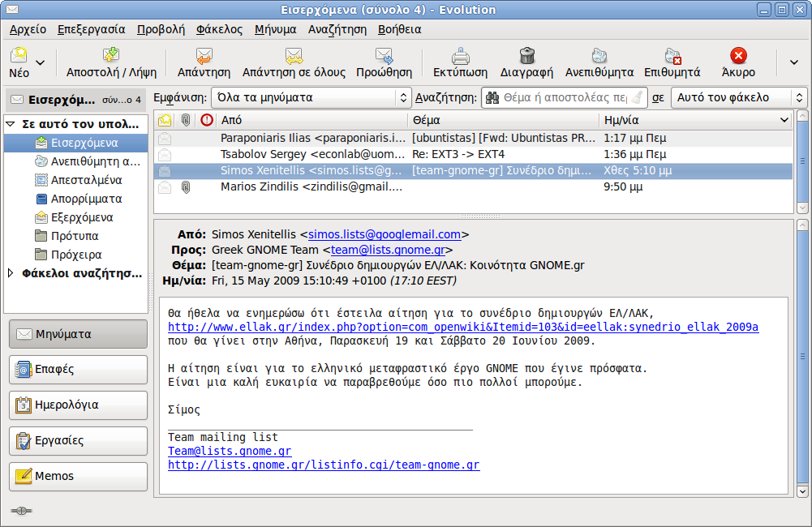The width and height of the screenshot is (812, 527).
Task: Click the message preview vertical scrollbar
Action: (802, 358)
